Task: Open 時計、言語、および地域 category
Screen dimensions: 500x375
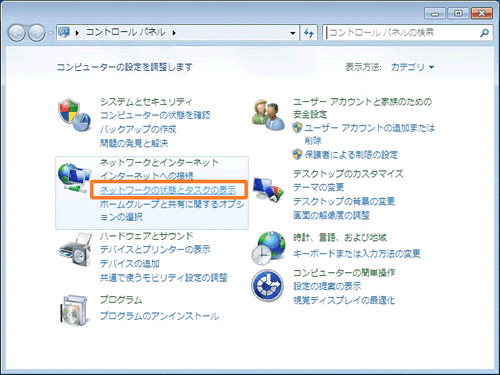Action: [x=340, y=237]
